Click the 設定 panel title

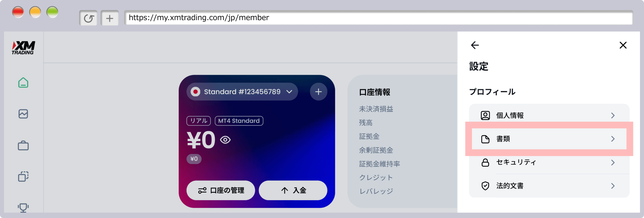coord(479,66)
